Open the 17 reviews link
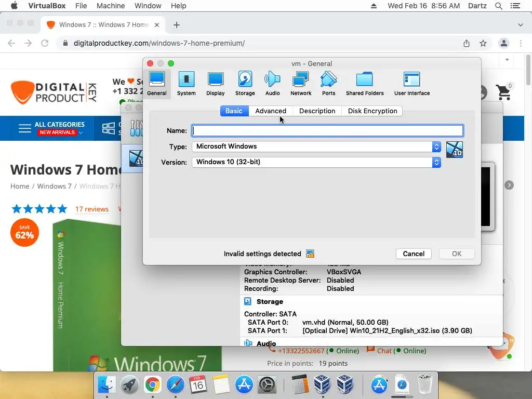 (x=92, y=209)
